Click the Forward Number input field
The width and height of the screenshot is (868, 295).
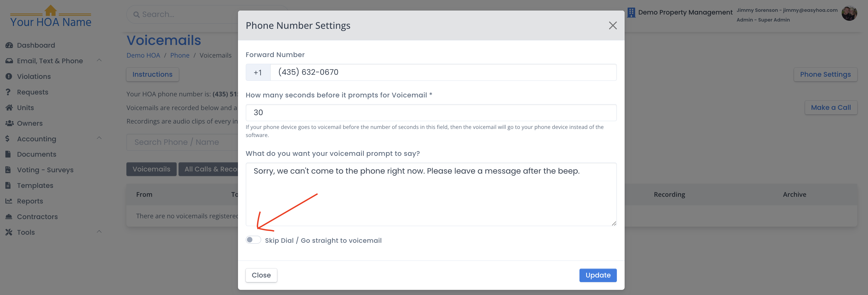click(443, 72)
